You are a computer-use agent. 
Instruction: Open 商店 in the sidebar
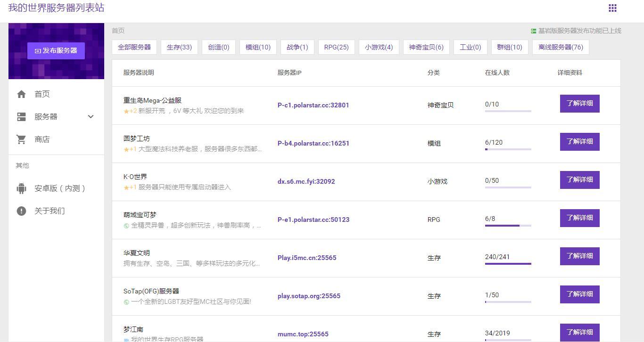point(56,139)
